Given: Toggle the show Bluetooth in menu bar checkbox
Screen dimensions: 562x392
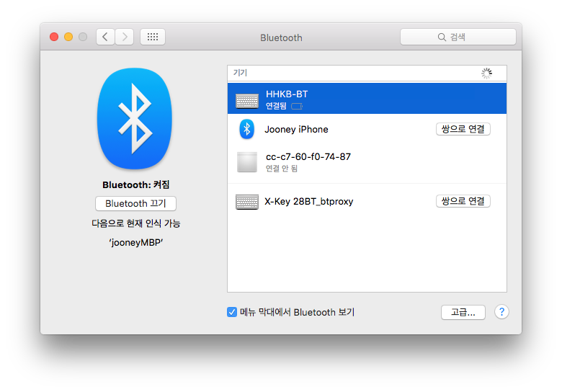Looking at the screenshot, I should pyautogui.click(x=232, y=312).
